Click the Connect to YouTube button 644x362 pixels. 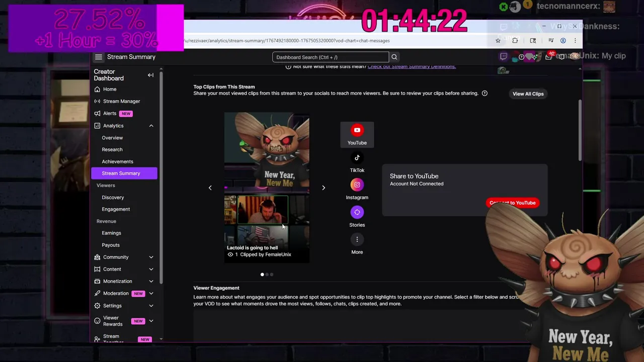(x=512, y=203)
